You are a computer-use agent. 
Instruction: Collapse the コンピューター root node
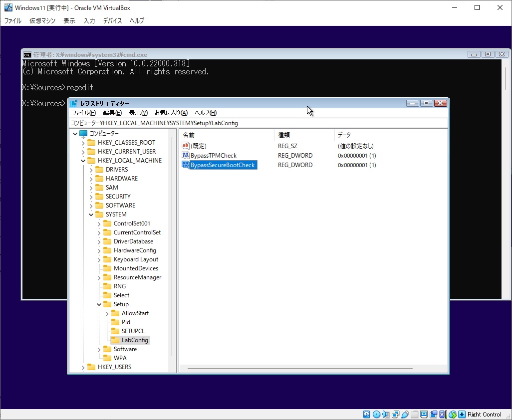click(75, 134)
